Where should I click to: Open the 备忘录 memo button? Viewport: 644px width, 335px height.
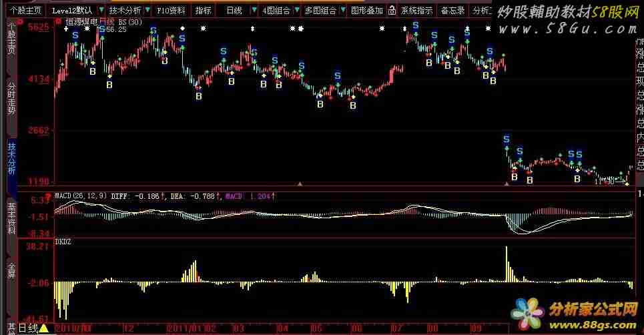coord(452,11)
